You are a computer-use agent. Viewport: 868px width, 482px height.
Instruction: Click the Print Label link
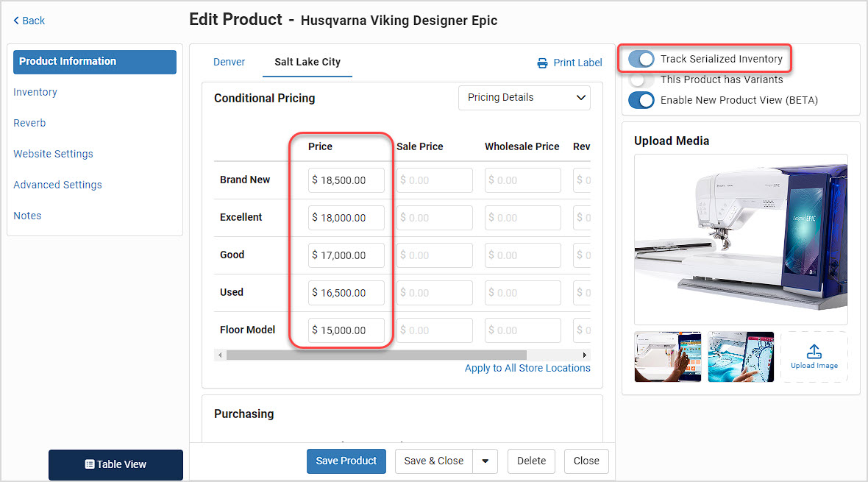coord(569,63)
